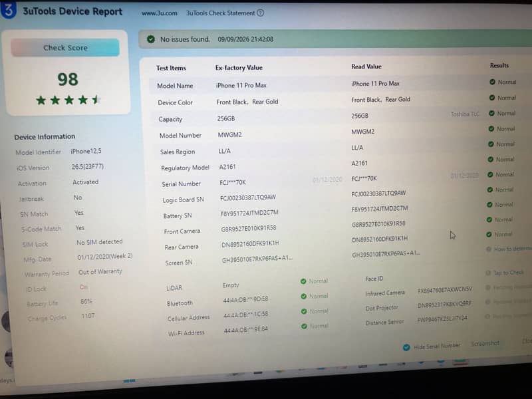Click the Normal check icon in Logic Board SN row

[489, 190]
